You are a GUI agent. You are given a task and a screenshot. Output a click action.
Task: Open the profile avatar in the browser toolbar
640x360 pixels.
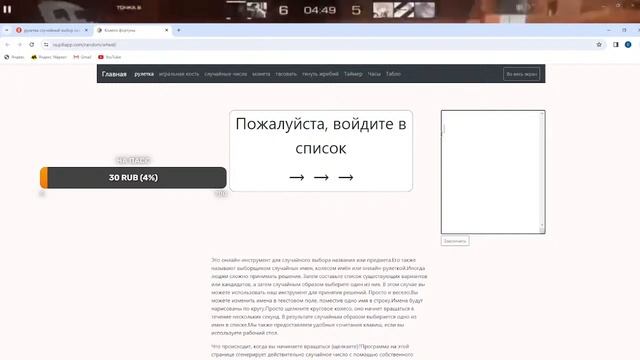628,44
